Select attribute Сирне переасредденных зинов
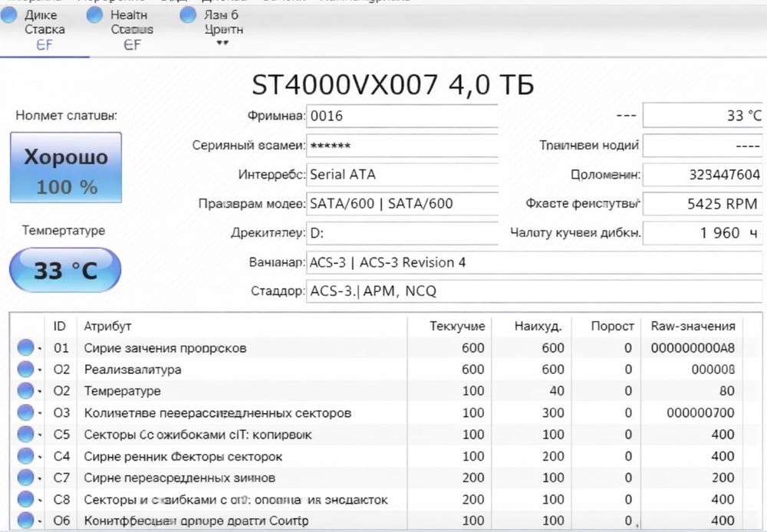The height and width of the screenshot is (532, 767). (179, 478)
